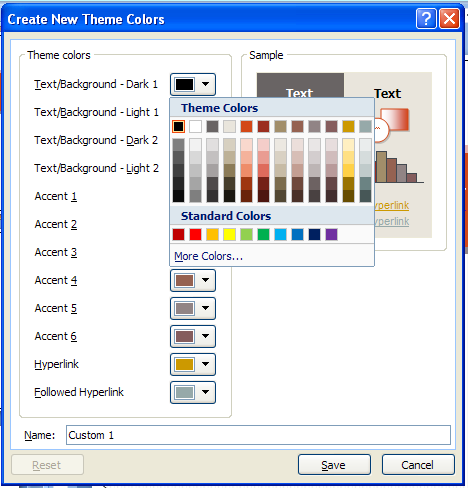Select the light blue standard color
The height and width of the screenshot is (488, 468).
tap(280, 235)
